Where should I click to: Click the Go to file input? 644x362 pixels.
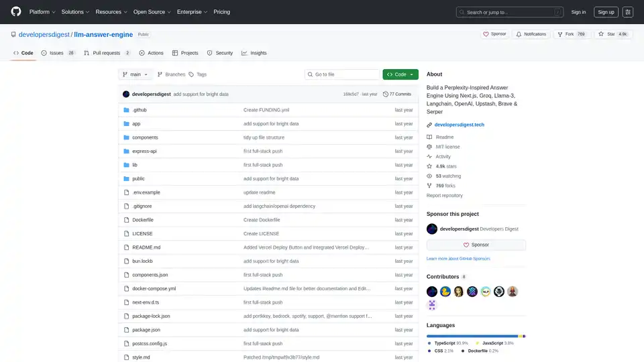(341, 74)
